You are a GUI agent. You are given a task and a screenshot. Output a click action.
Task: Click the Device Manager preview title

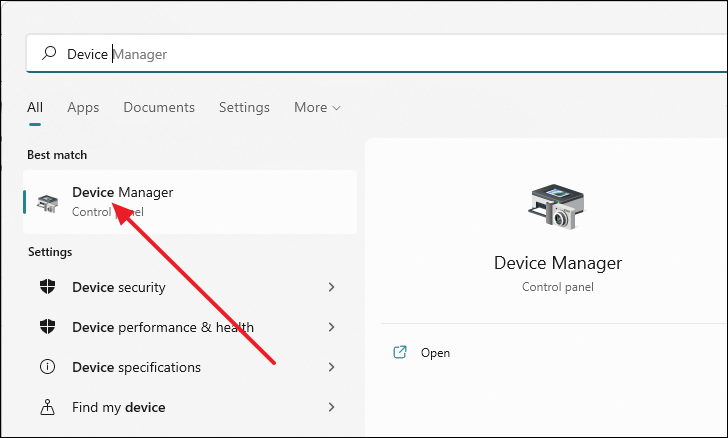[x=558, y=263]
